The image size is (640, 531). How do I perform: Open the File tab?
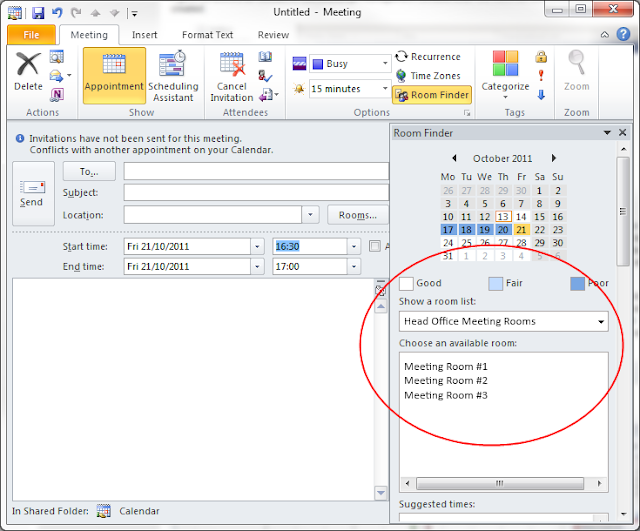pyautogui.click(x=31, y=35)
